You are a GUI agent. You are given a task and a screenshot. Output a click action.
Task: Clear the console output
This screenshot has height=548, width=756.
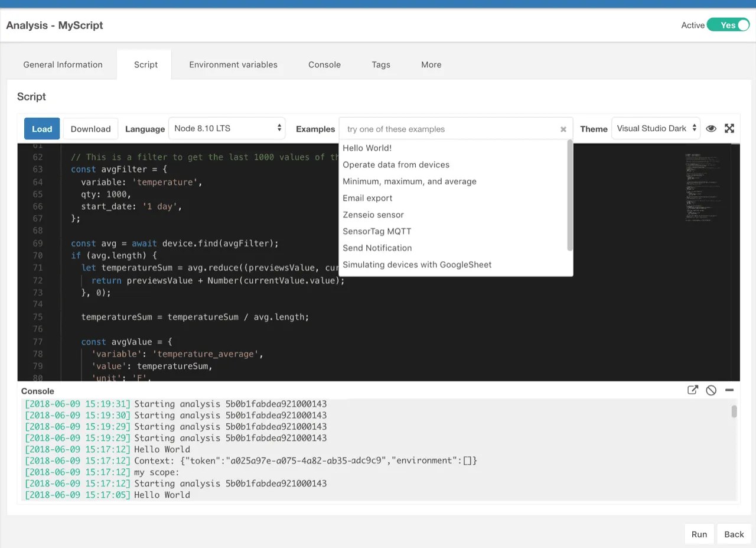(711, 390)
